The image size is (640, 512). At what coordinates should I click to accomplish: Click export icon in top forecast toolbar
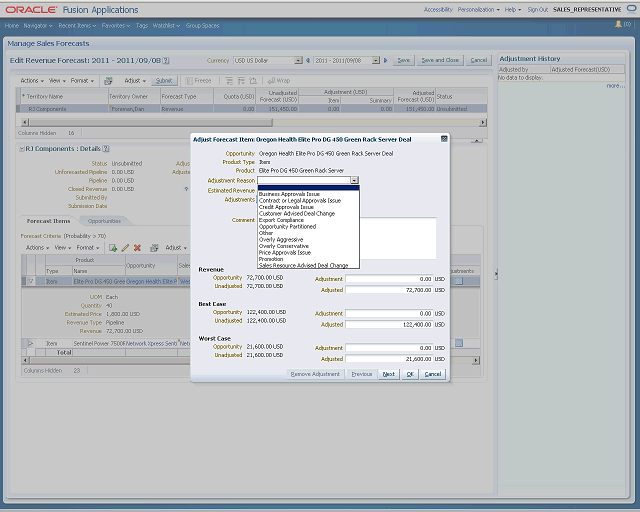108,81
